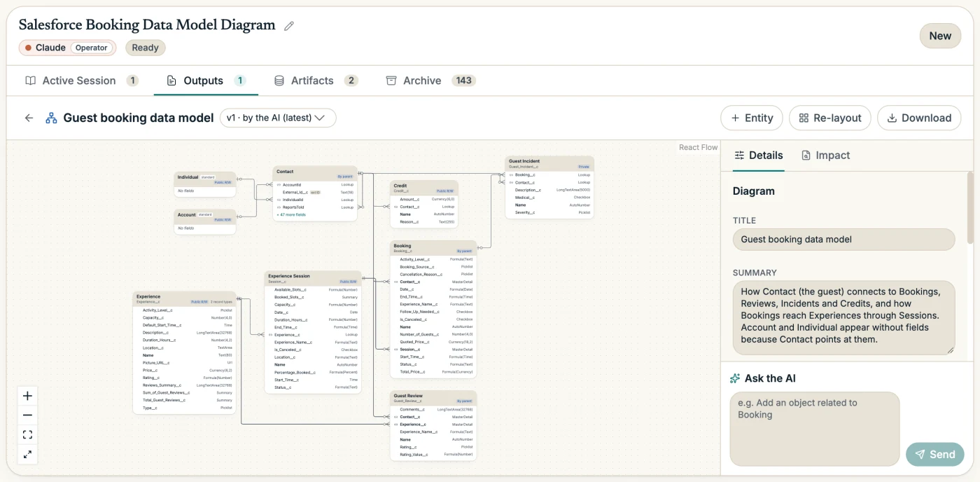Zoom out with the minus control
This screenshot has width=980, height=482.
point(27,415)
